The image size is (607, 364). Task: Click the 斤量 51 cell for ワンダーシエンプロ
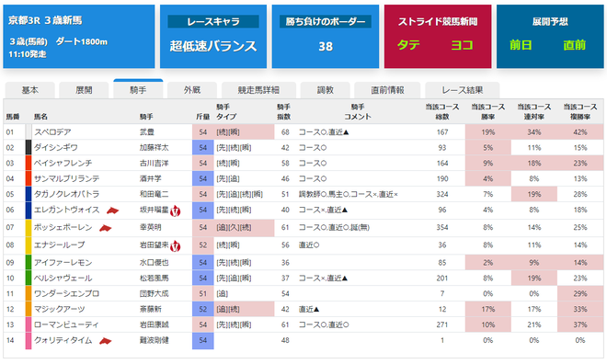pyautogui.click(x=203, y=293)
